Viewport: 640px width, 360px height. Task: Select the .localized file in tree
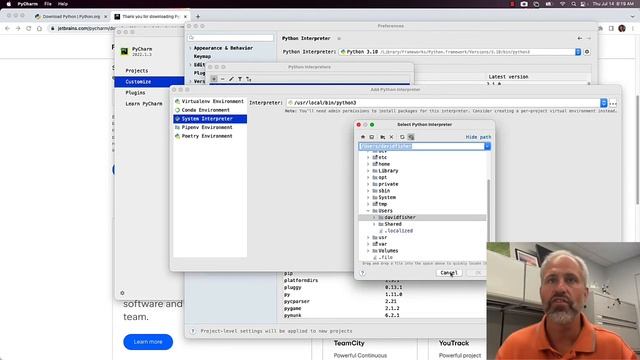(398, 231)
